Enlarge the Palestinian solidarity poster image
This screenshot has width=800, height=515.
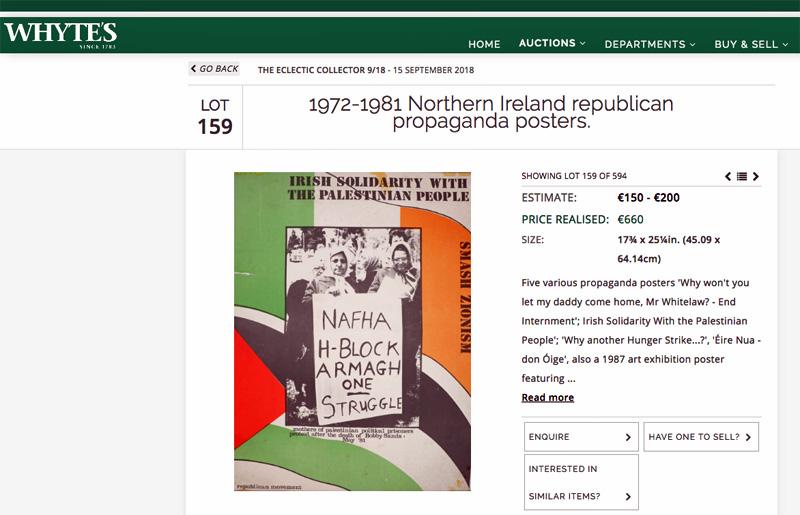click(x=353, y=331)
